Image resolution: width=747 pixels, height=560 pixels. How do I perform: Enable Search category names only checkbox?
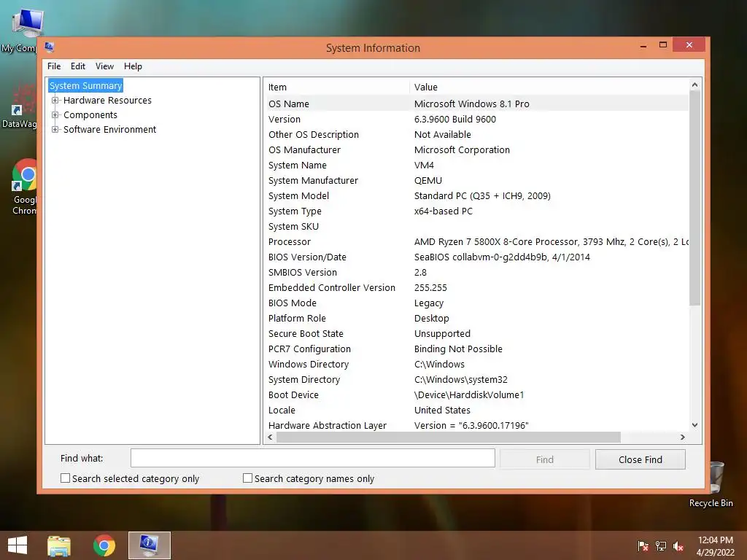248,478
